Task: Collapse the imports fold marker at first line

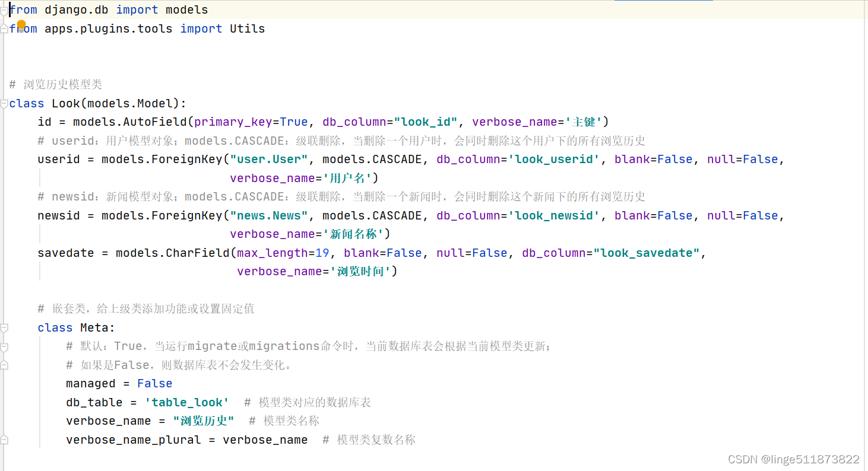Action: (5, 10)
